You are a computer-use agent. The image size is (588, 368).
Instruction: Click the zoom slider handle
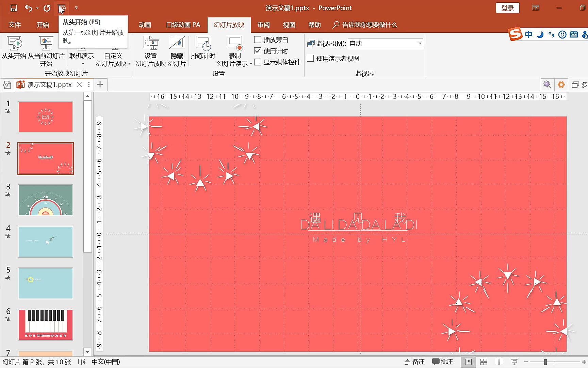tap(545, 362)
